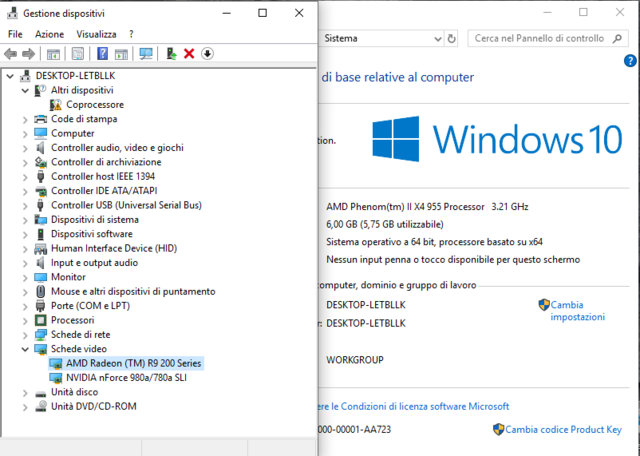Click the disc drive icon of Unità DVD/CD-ROM
640x456 pixels.
(40, 406)
